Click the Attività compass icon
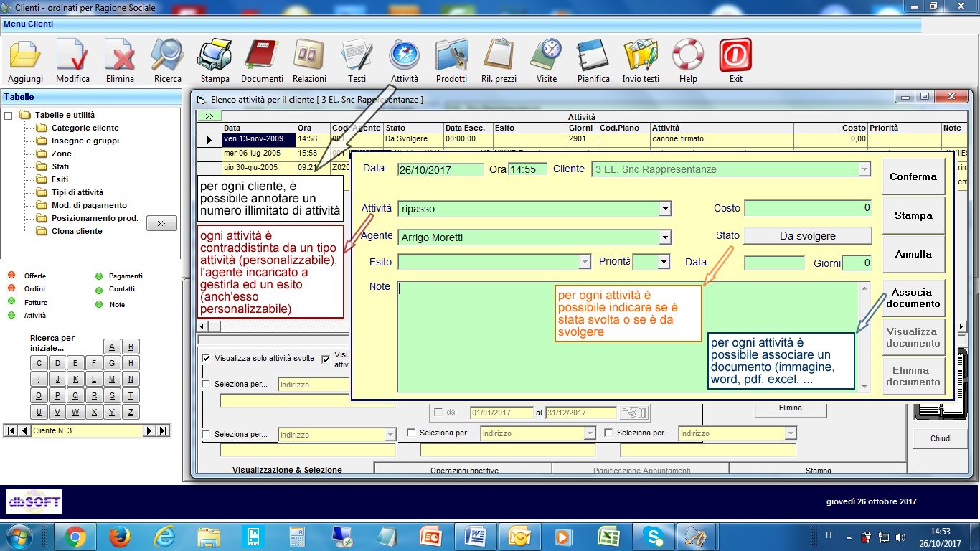The image size is (980, 551). [405, 62]
